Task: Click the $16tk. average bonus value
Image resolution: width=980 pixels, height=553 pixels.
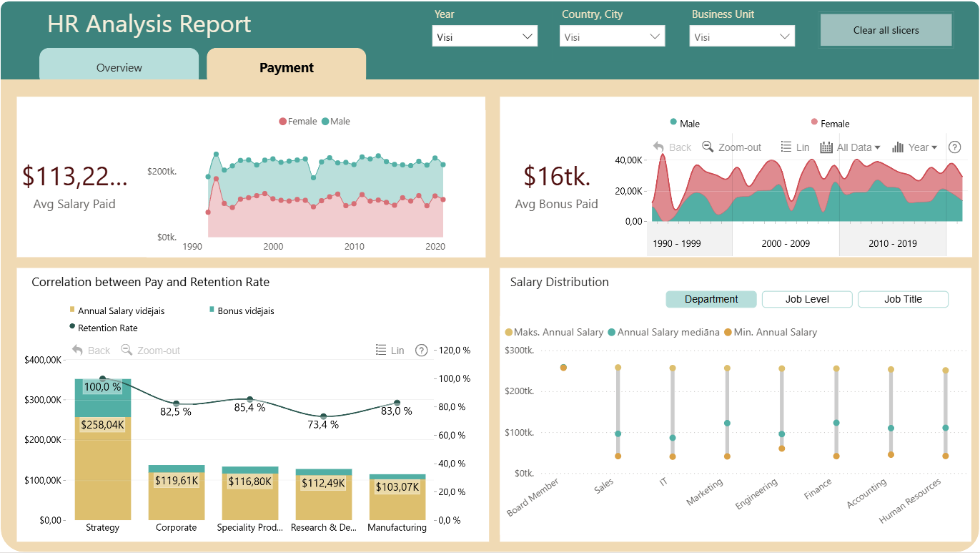Action: coord(557,176)
